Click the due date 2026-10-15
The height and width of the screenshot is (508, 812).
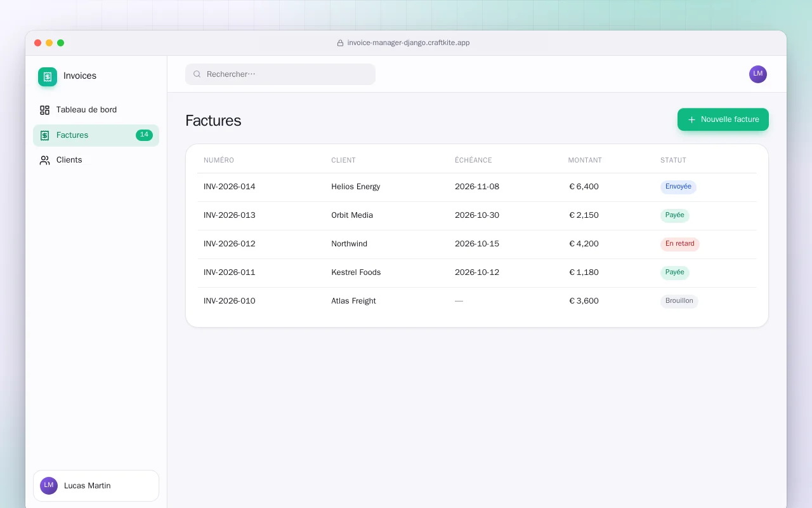click(477, 244)
